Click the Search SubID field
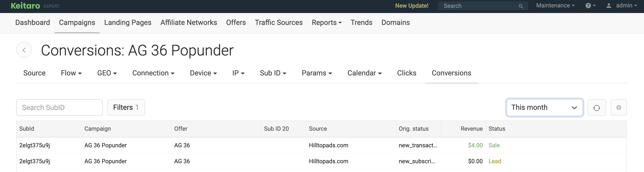 pos(60,108)
